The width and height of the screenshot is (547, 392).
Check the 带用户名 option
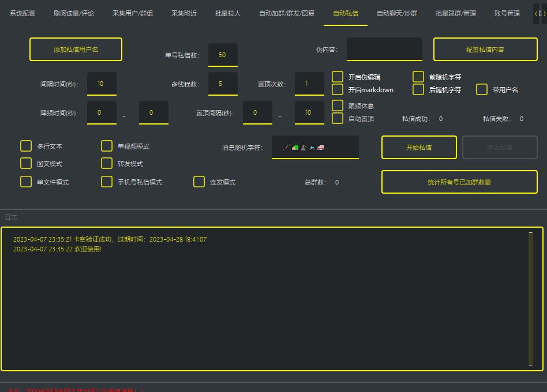click(x=482, y=90)
